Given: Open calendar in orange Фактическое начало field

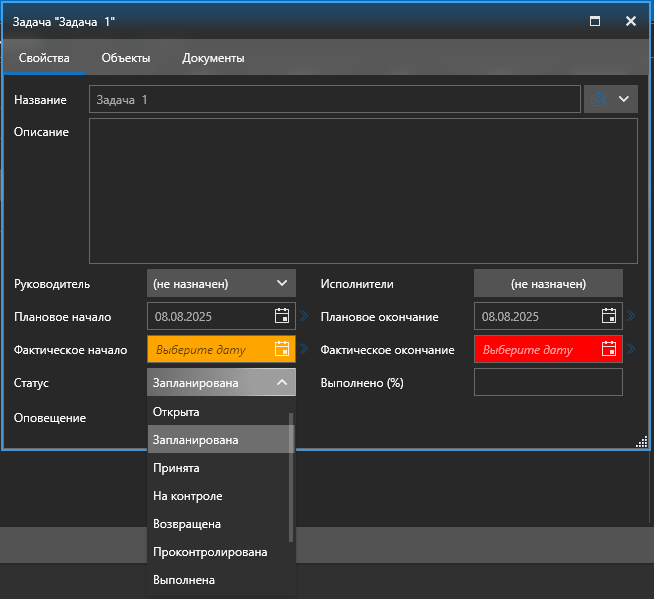Looking at the screenshot, I should (282, 349).
